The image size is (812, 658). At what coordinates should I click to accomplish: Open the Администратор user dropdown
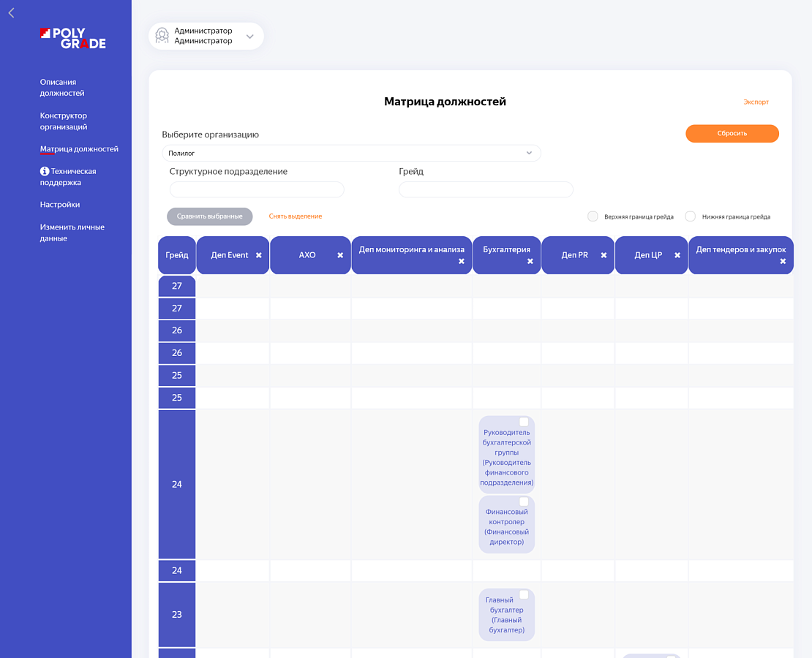pos(206,37)
